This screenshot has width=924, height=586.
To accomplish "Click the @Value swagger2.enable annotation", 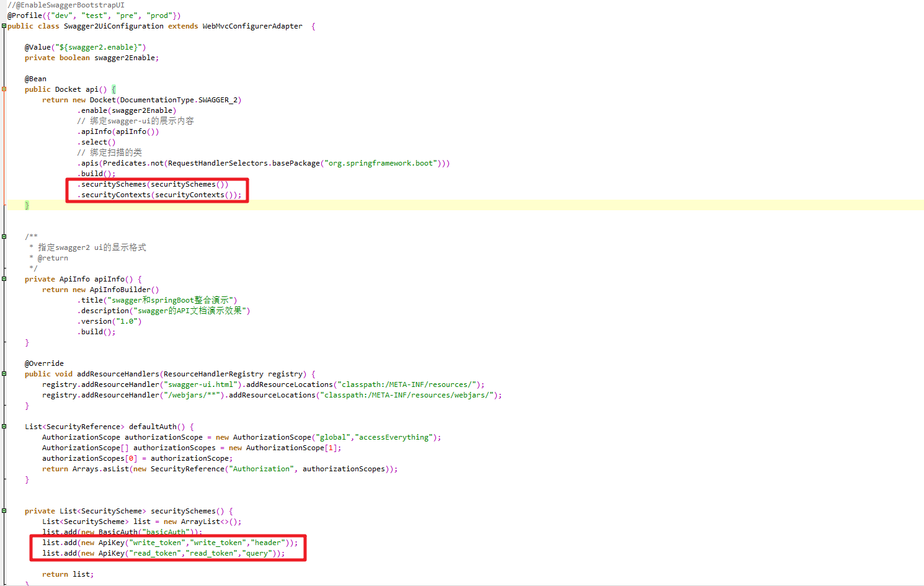I will [84, 47].
